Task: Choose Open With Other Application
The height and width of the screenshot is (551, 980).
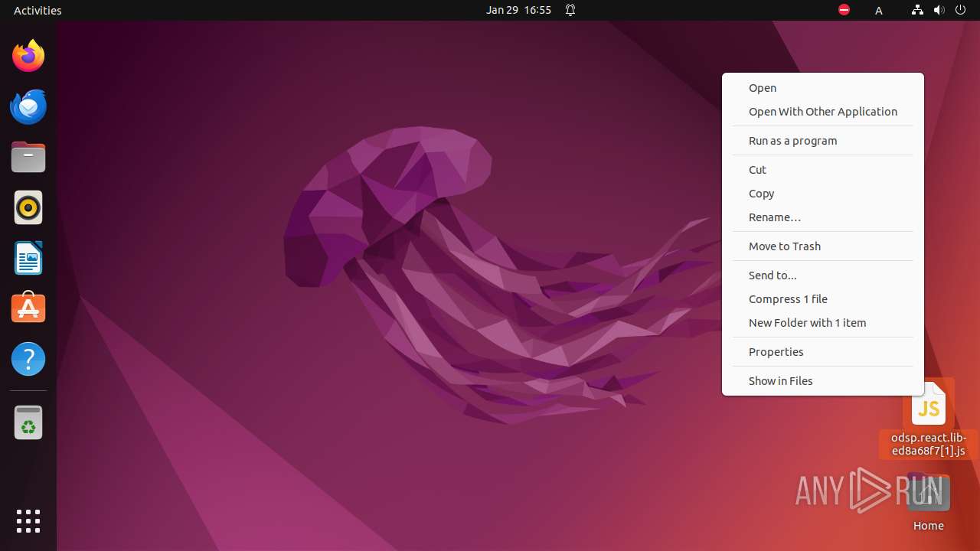Action: click(x=823, y=112)
